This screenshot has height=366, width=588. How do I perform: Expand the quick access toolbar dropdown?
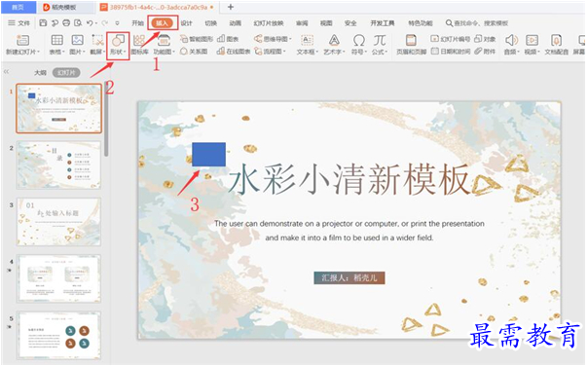coord(118,23)
